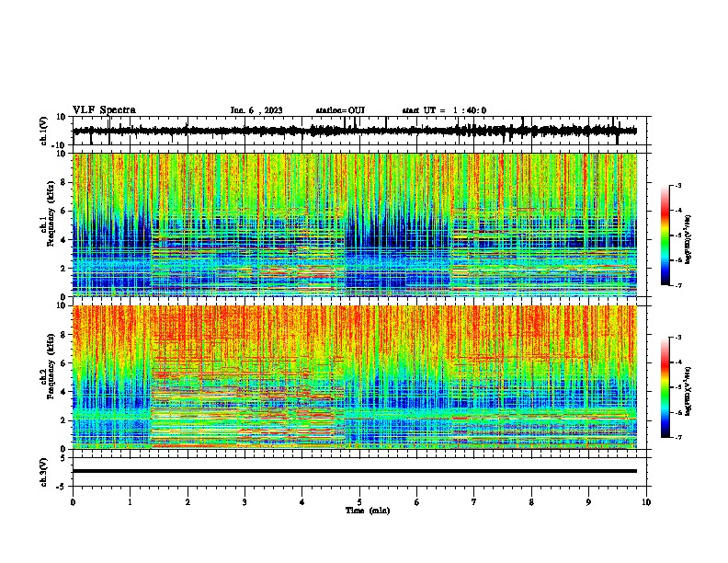Click the "-4" label on ch.2 colorbar

tap(678, 362)
